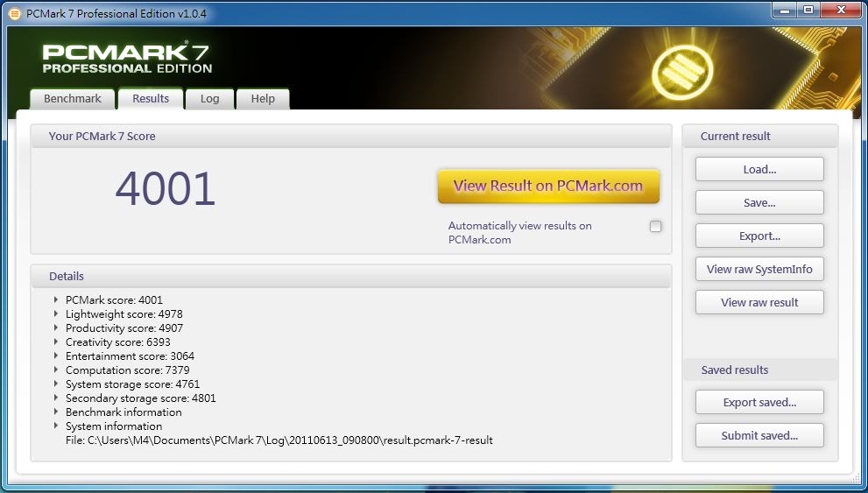Expand Entertainment score arrow
The width and height of the screenshot is (868, 493).
[56, 356]
